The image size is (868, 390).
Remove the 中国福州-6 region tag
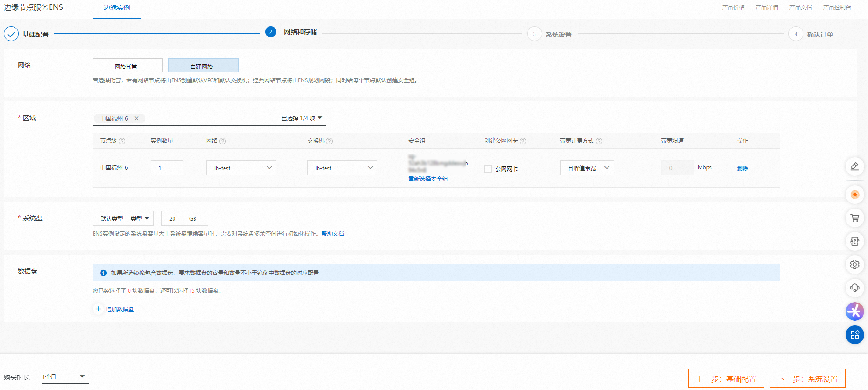pos(137,118)
